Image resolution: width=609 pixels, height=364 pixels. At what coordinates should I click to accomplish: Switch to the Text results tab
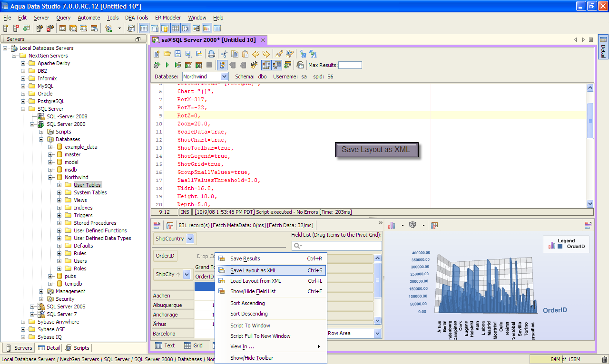point(165,345)
